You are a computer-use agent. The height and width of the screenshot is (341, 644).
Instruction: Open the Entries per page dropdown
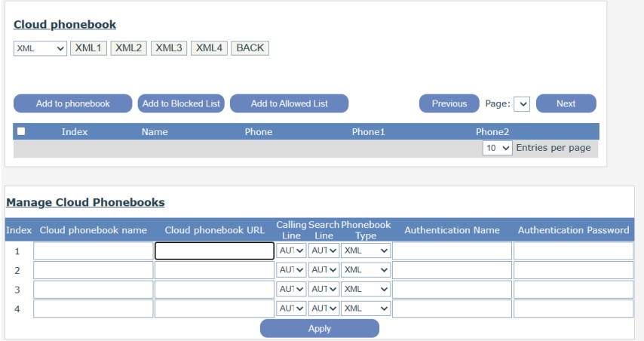[x=498, y=149]
